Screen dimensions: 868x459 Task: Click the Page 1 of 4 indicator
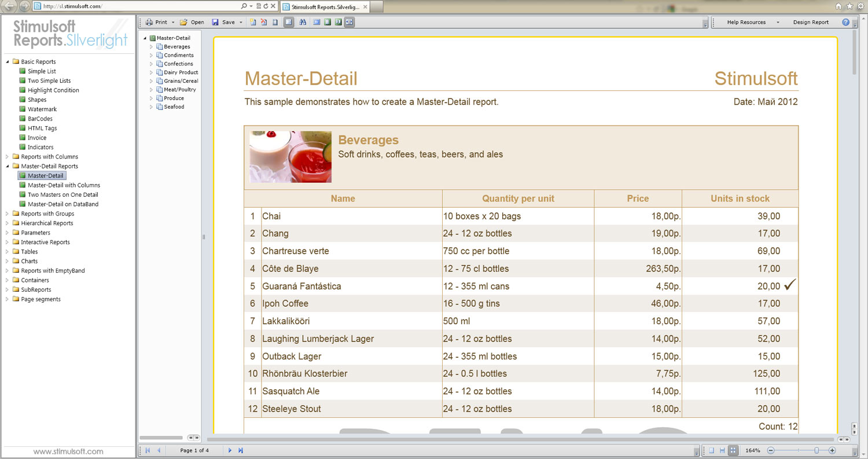click(x=194, y=450)
